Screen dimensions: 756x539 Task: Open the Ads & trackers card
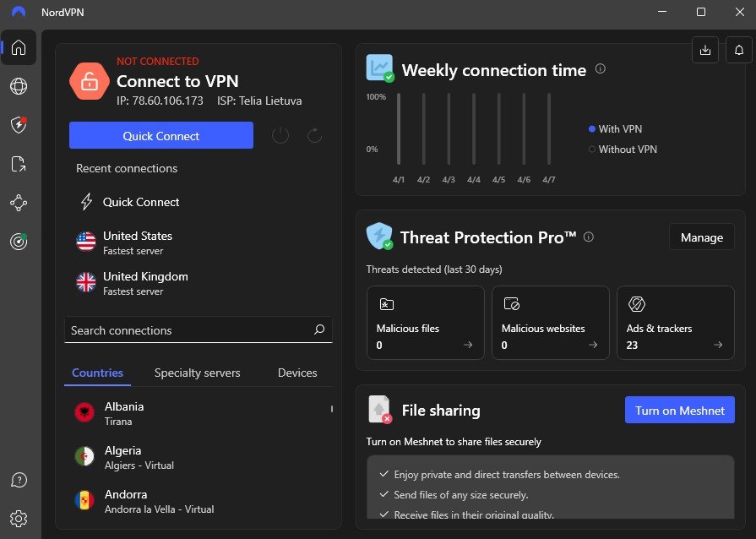(x=676, y=323)
